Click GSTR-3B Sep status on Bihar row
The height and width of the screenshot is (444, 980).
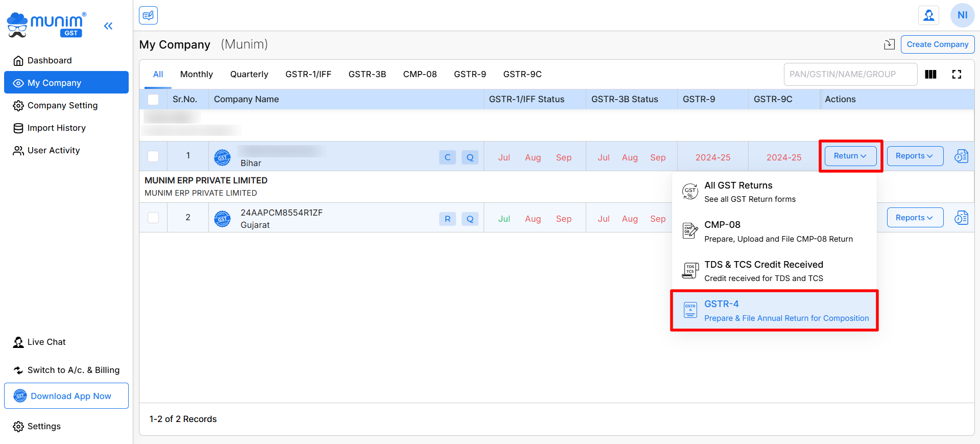pyautogui.click(x=658, y=157)
